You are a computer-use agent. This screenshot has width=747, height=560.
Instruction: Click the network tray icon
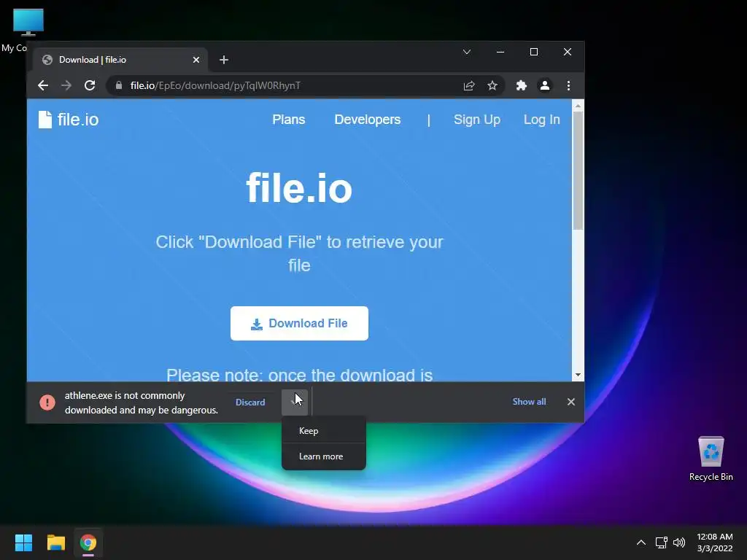[x=661, y=542]
